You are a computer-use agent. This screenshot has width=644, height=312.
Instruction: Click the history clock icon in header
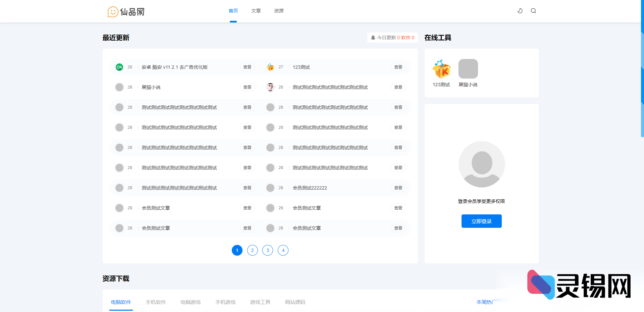pyautogui.click(x=520, y=11)
